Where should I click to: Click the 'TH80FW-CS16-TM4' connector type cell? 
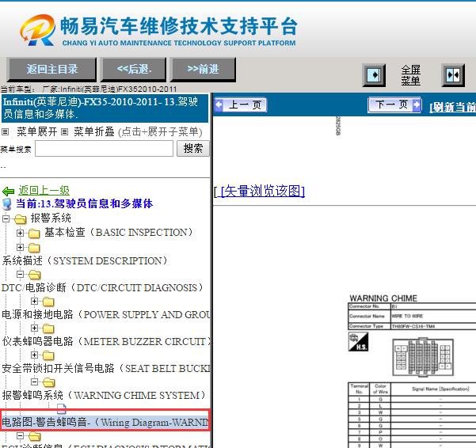(433, 326)
